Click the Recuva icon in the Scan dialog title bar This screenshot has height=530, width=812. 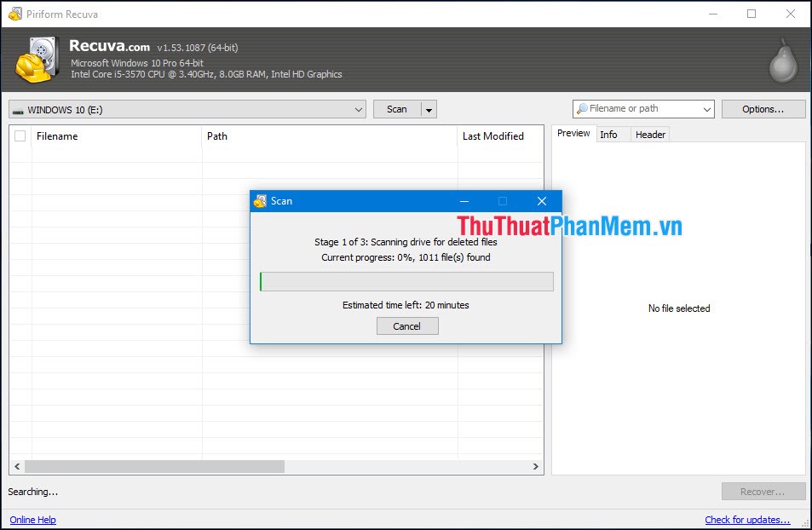click(x=261, y=201)
